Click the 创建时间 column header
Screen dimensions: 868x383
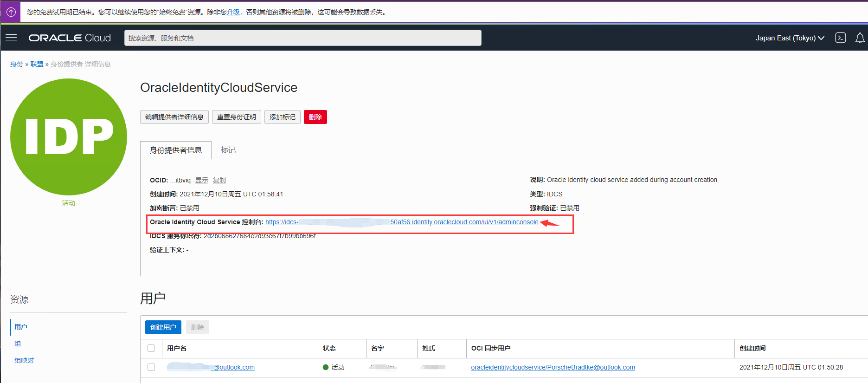point(752,348)
